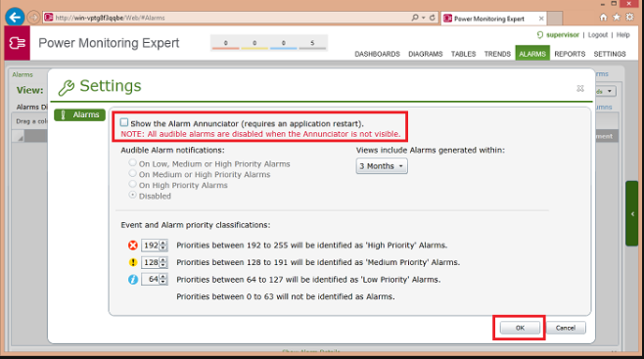644x359 pixels.
Task: Go to the DIAGRAMS menu
Action: point(425,54)
